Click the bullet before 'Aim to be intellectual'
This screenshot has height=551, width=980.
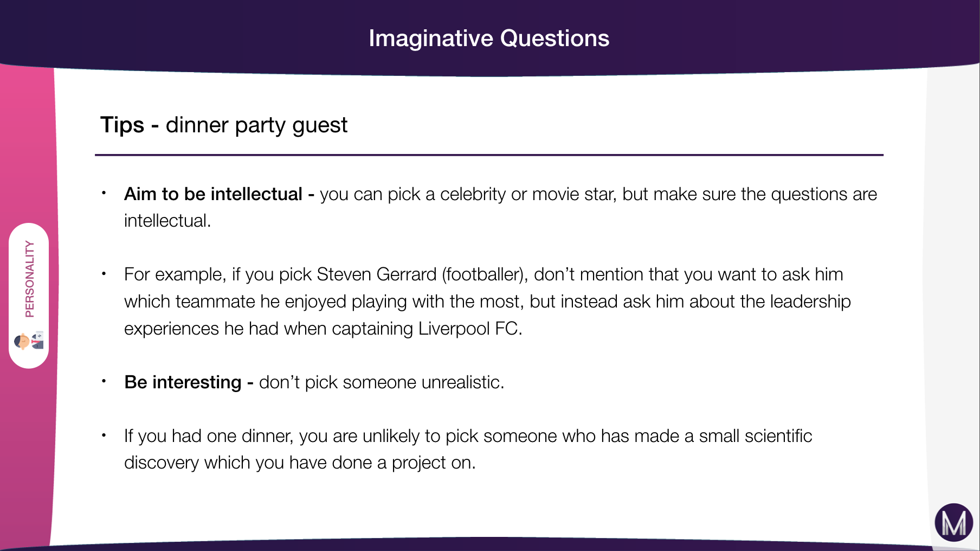[x=104, y=193]
